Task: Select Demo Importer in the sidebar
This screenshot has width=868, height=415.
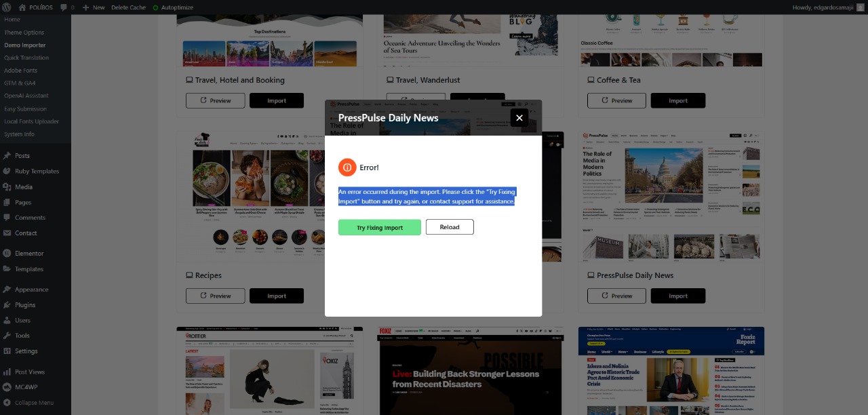Action: coord(25,45)
